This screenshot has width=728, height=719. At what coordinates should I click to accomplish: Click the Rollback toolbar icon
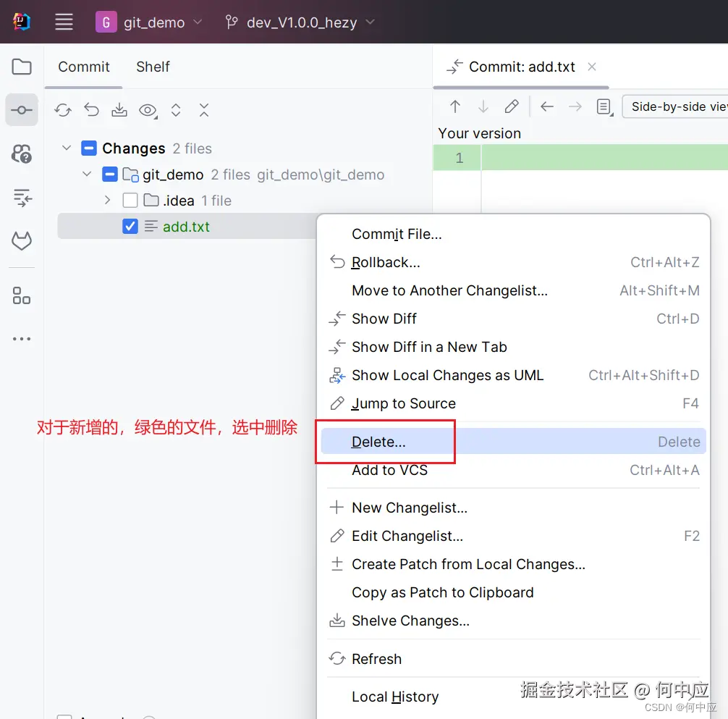(91, 110)
